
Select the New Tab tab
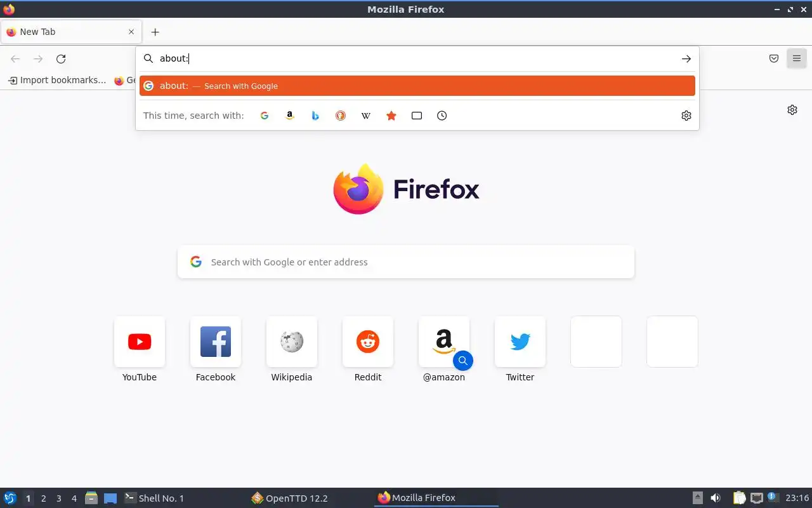click(x=71, y=32)
